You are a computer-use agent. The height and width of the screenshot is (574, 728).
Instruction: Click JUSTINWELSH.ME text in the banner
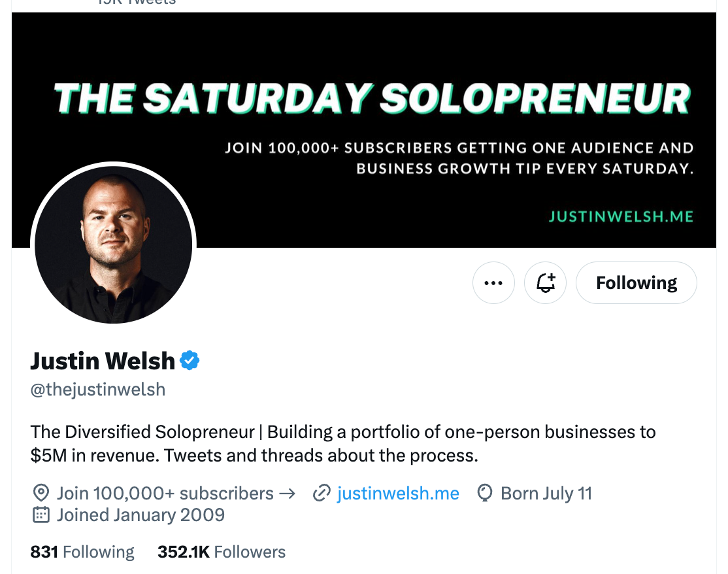[621, 216]
